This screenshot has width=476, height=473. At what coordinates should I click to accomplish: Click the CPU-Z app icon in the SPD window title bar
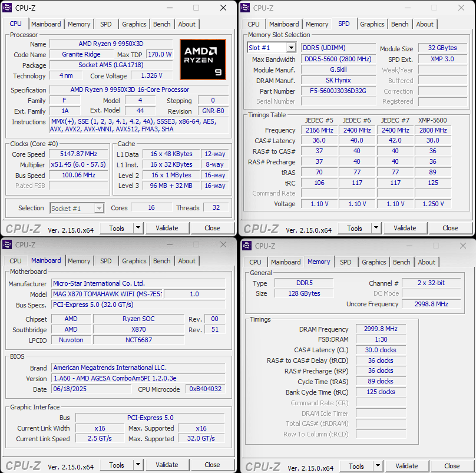pyautogui.click(x=245, y=8)
